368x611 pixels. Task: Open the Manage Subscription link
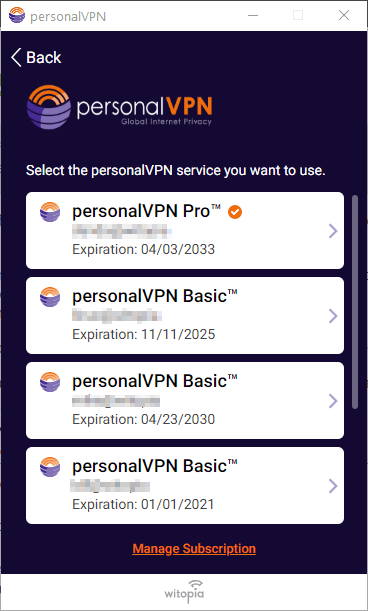click(x=194, y=549)
